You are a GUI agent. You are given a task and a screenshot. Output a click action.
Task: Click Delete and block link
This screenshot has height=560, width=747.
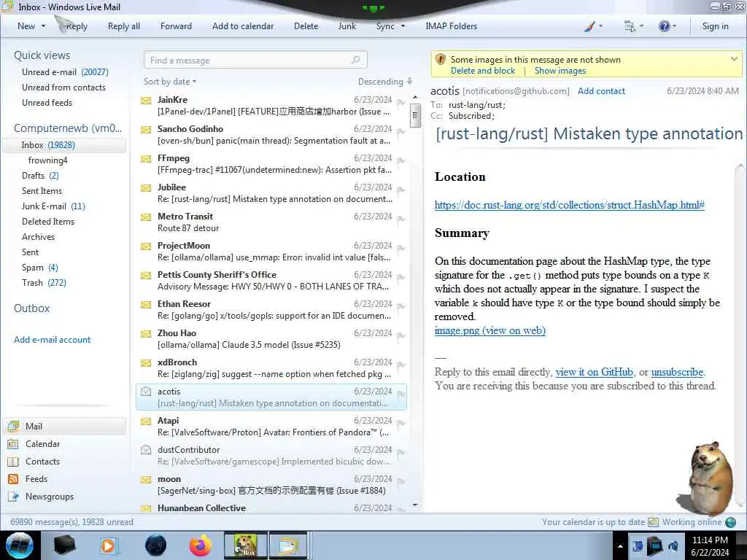pyautogui.click(x=483, y=71)
